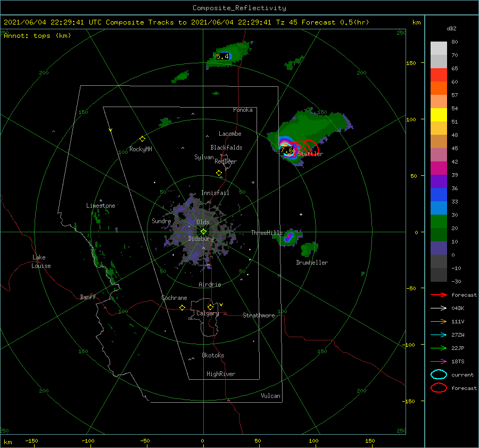Click the Vulcan city label
Viewport: 479px width, 448px height.
pyautogui.click(x=270, y=396)
